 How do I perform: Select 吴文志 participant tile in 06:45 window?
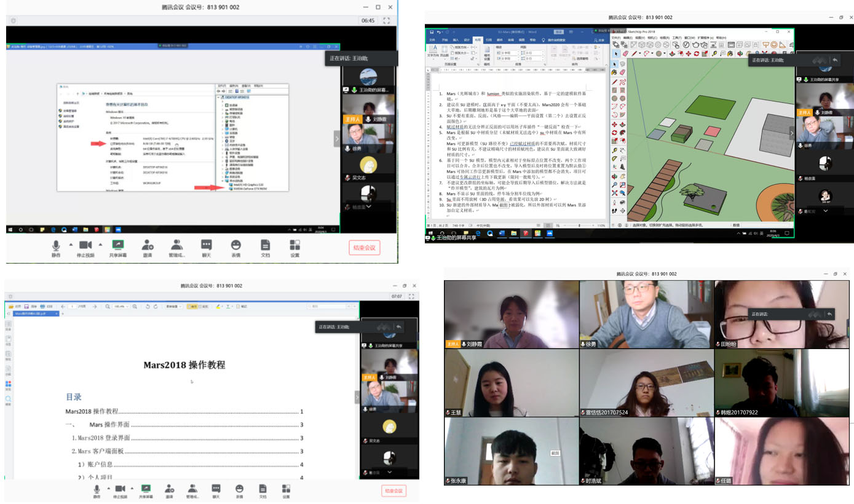368,166
